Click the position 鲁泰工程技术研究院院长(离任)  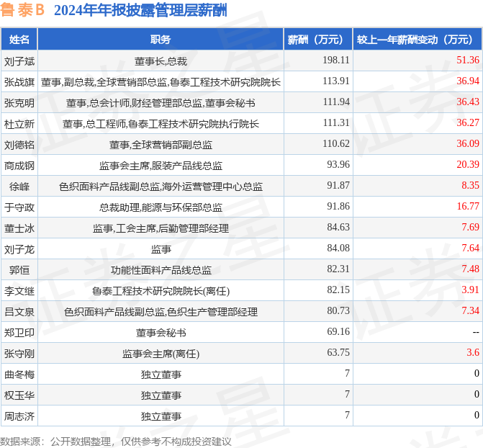pos(161,291)
